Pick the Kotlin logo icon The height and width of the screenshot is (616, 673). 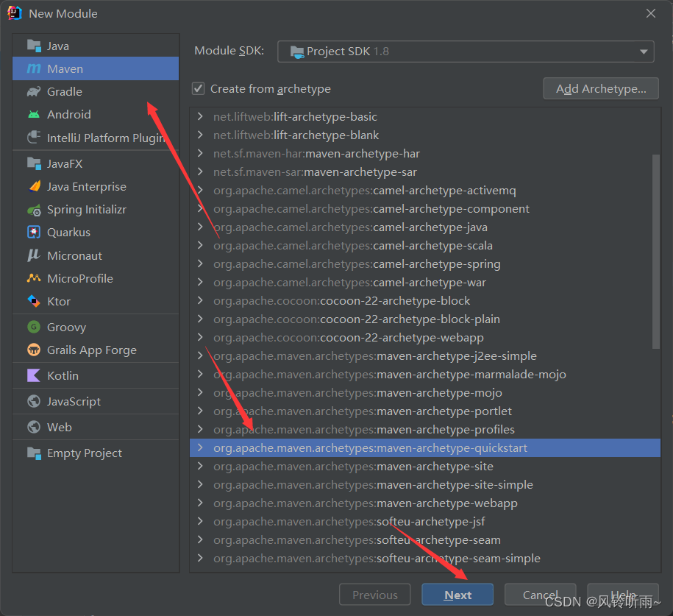(x=34, y=375)
